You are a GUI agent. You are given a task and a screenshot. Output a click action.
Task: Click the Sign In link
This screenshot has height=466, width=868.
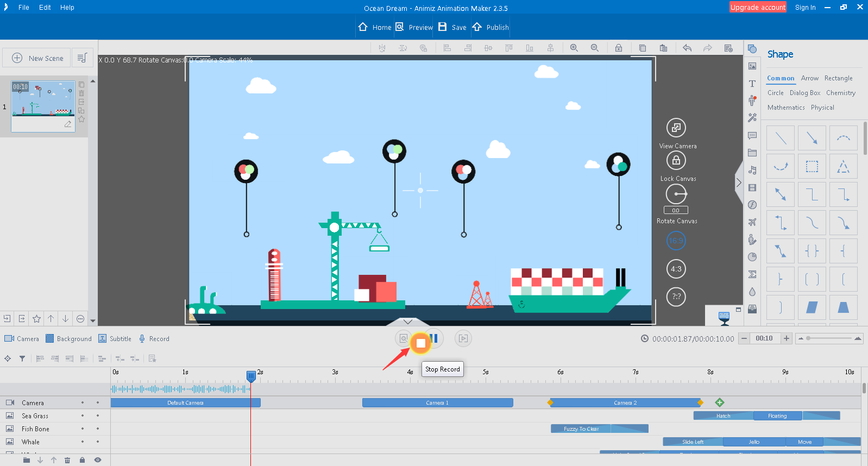click(x=805, y=8)
